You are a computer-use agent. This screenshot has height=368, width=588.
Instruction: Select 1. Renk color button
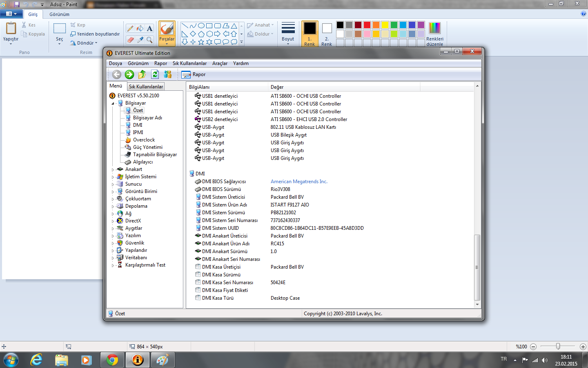(x=310, y=34)
